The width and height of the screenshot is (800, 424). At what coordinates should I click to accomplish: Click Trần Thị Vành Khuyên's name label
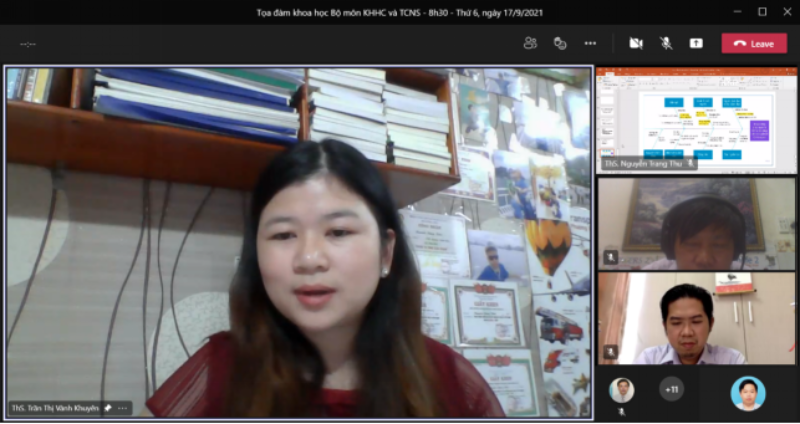pyautogui.click(x=55, y=408)
